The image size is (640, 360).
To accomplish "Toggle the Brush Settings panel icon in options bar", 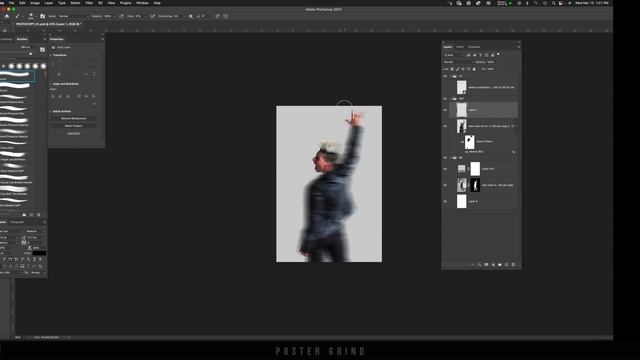I will pos(42,16).
